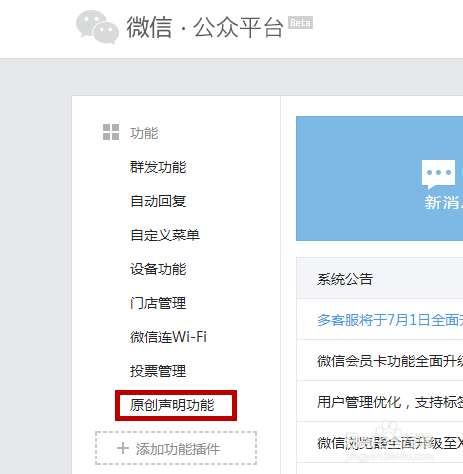Click the 功能 section header
This screenshot has height=474, width=463.
click(144, 133)
